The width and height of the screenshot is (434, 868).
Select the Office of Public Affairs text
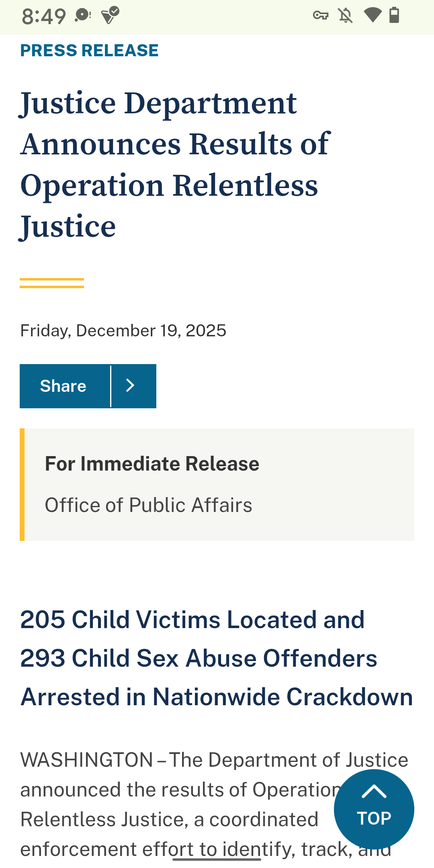pos(148,505)
